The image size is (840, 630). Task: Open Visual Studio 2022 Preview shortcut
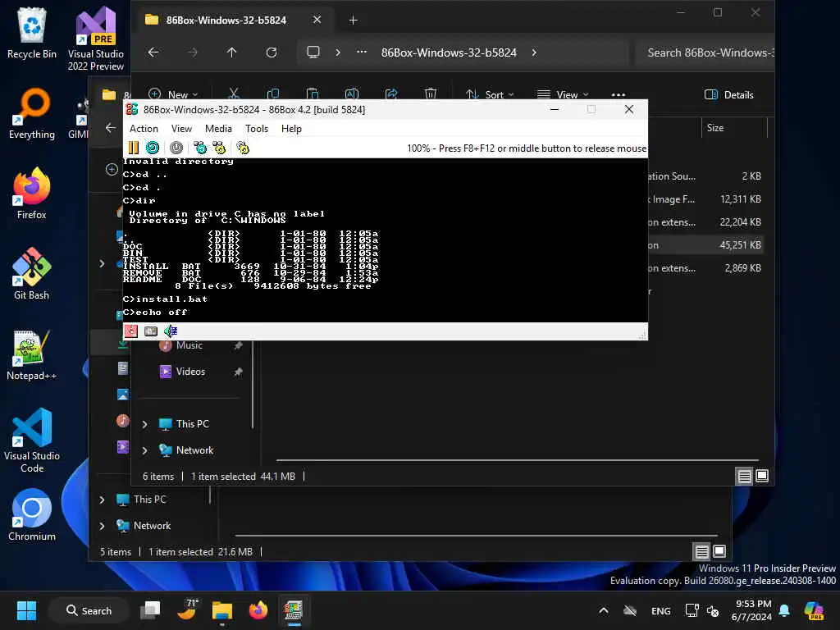pos(96,39)
